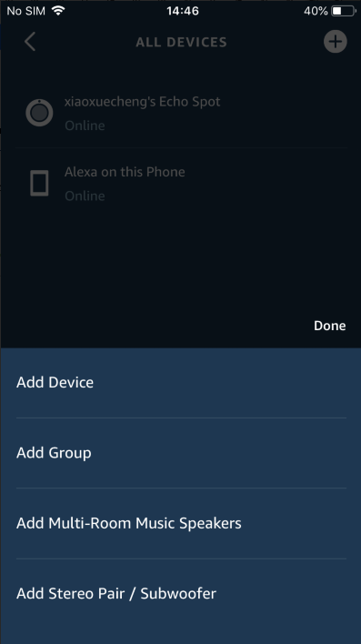Tap the battery indicator icon
Image resolution: width=361 pixels, height=644 pixels.
tap(344, 11)
